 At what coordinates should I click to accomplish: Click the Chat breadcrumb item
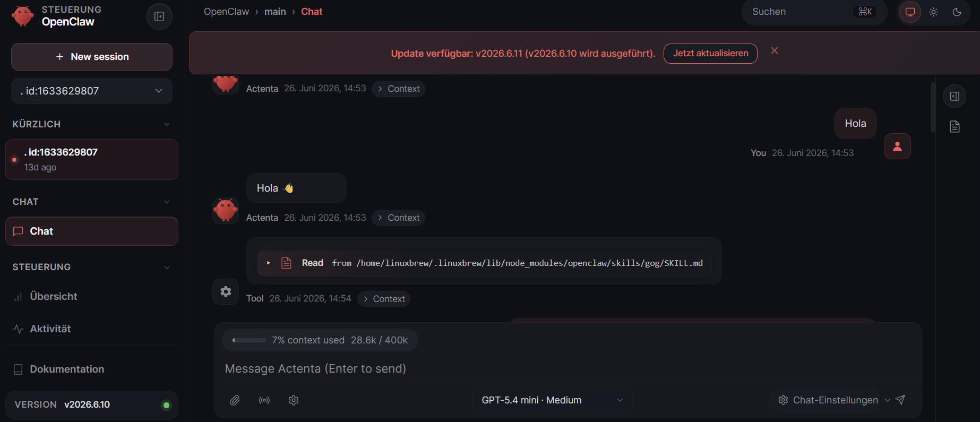point(312,12)
